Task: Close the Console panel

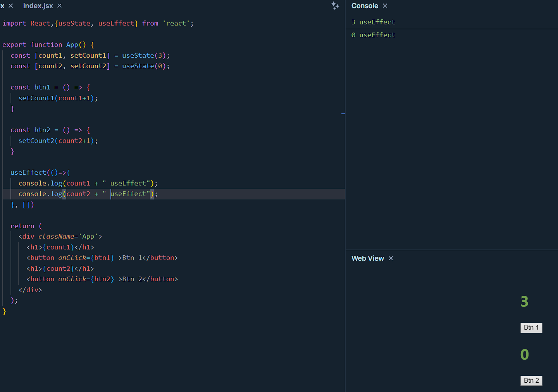Action: 385,6
